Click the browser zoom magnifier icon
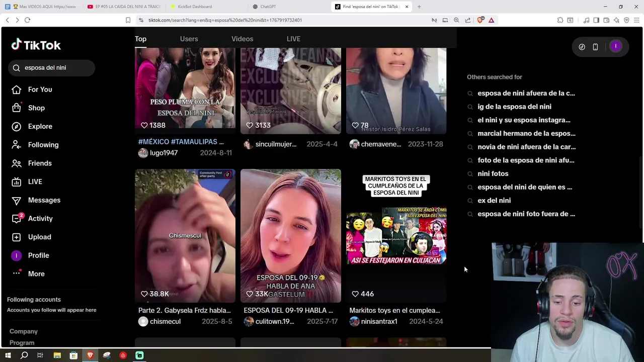 coord(456,20)
